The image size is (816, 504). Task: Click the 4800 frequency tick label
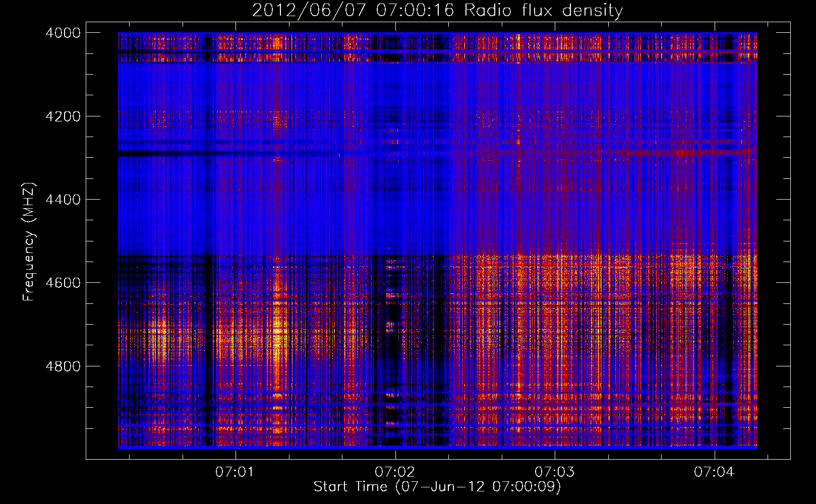pyautogui.click(x=63, y=366)
